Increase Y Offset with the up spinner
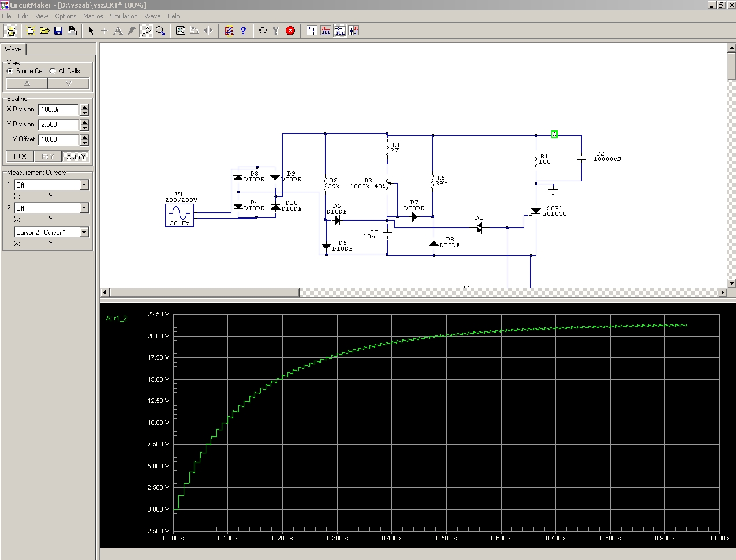 click(x=85, y=137)
